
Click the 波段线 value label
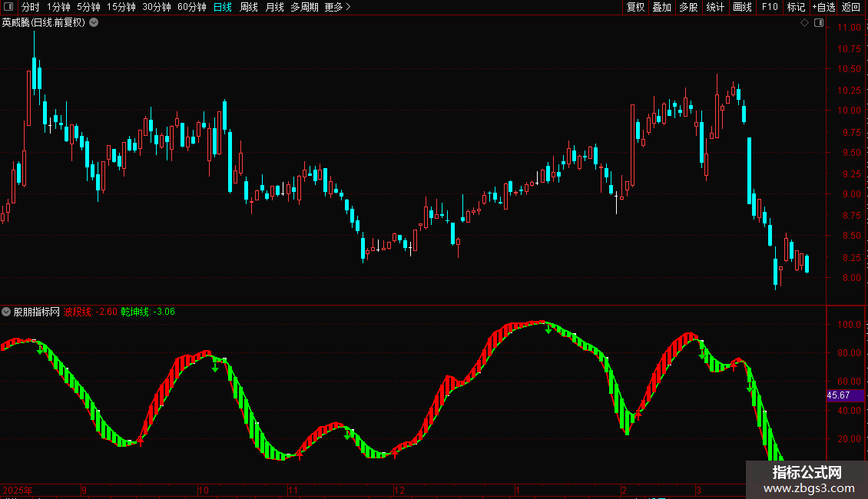[90, 312]
